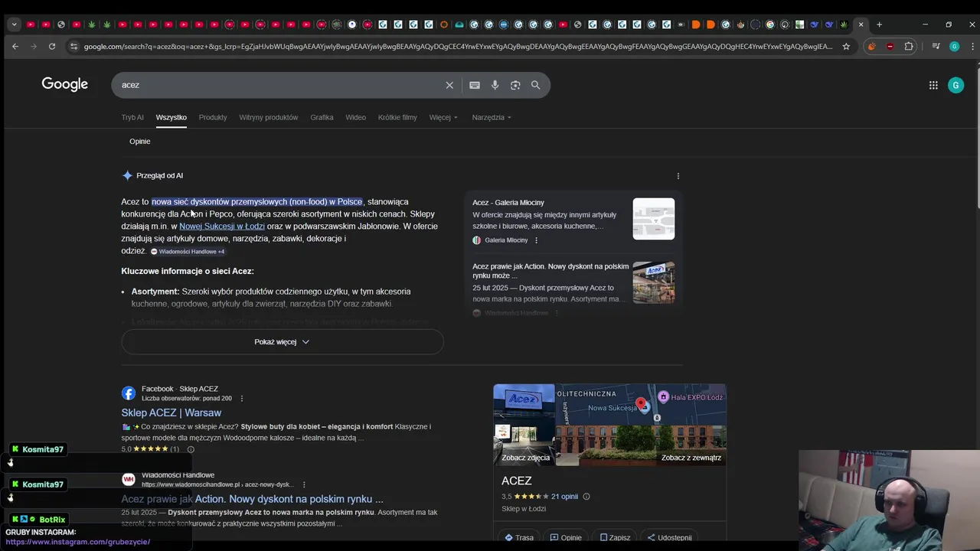Image resolution: width=980 pixels, height=551 pixels.
Task: Bookmark this page with the star icon
Action: [846, 47]
